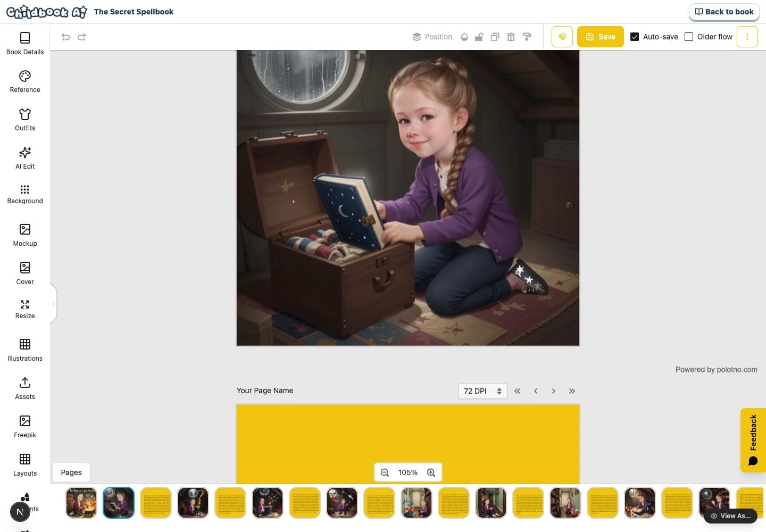The height and width of the screenshot is (532, 766).
Task: Open the Book Details panel
Action: tap(25, 44)
